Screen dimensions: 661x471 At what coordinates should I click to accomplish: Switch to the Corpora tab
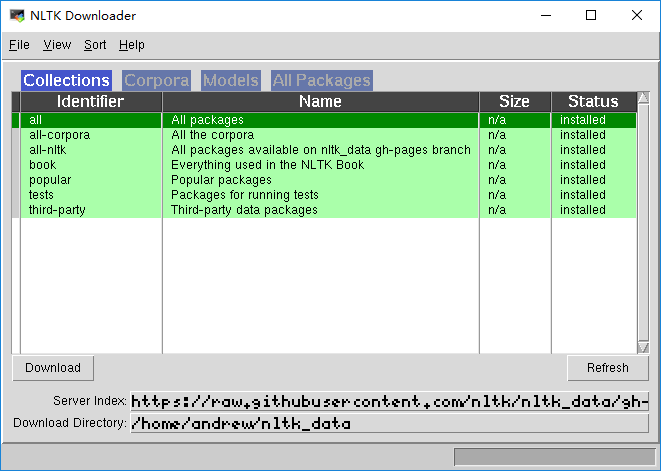156,80
